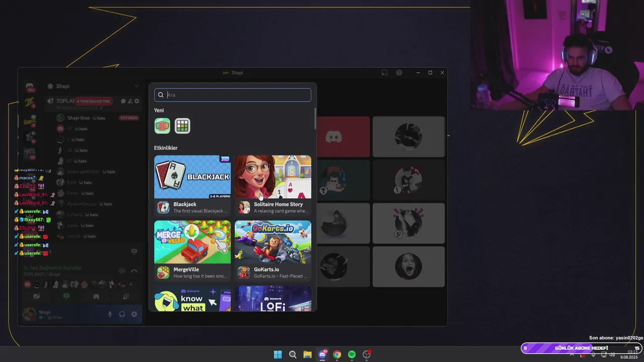Open soundboard icon in voice panel
Image resolution: width=644 pixels, height=362 pixels.
(x=126, y=297)
